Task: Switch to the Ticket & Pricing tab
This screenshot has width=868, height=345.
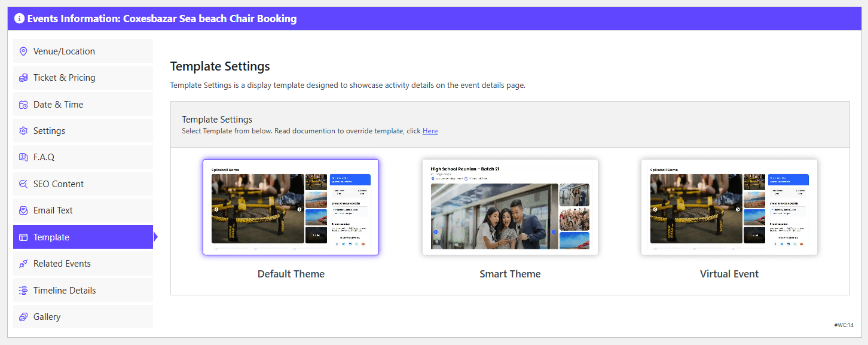Action: point(83,78)
